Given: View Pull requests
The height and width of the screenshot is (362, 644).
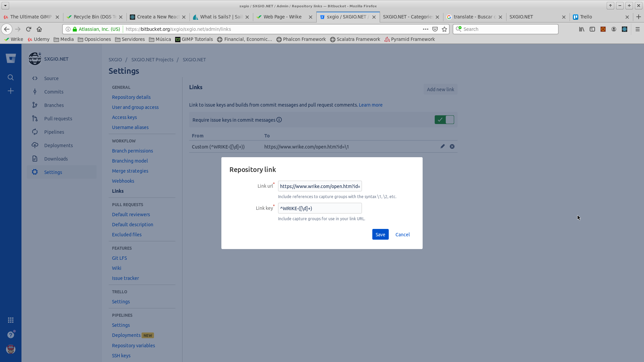Looking at the screenshot, I should pos(58,118).
